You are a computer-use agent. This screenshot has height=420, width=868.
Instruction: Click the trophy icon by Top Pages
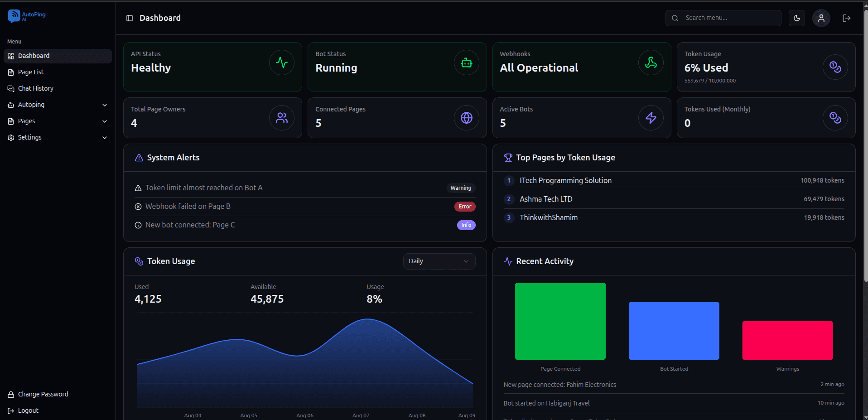tap(508, 158)
